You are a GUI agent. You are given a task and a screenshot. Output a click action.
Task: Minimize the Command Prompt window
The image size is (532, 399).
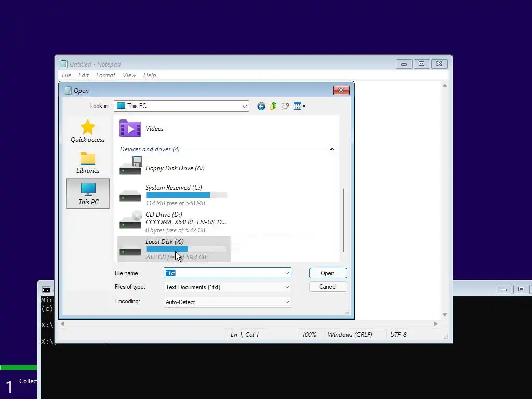[x=504, y=289]
